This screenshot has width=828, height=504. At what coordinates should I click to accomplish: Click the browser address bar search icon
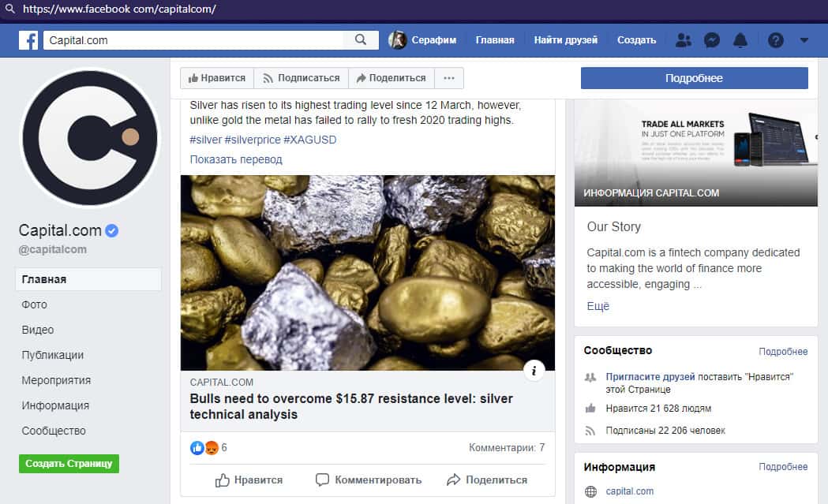click(10, 9)
